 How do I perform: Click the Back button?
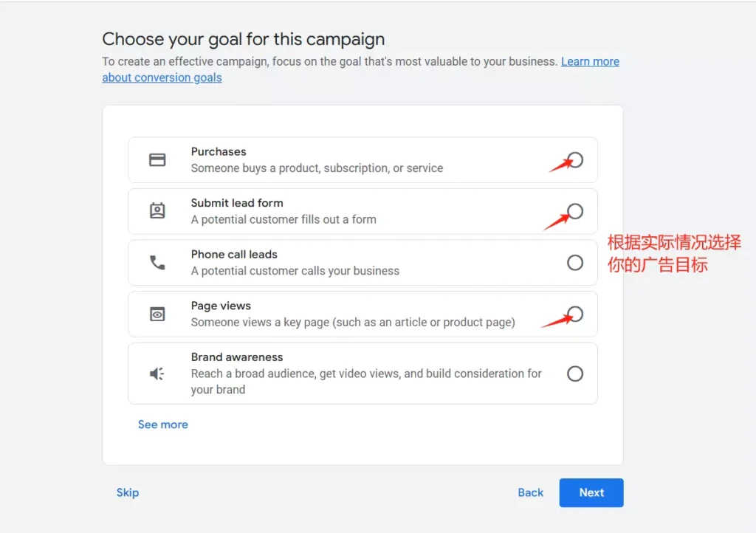pyautogui.click(x=530, y=492)
